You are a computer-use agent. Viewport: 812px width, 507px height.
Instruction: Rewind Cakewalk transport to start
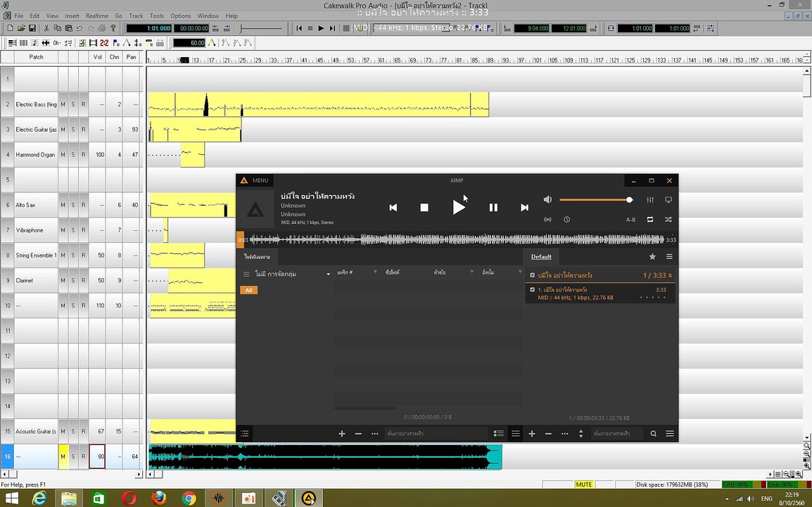tap(299, 28)
